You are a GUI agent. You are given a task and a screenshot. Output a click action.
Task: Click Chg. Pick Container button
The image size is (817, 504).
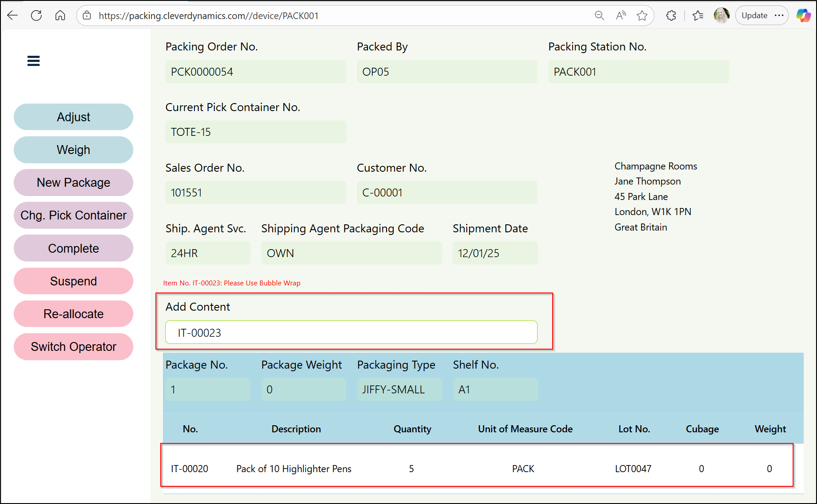74,215
